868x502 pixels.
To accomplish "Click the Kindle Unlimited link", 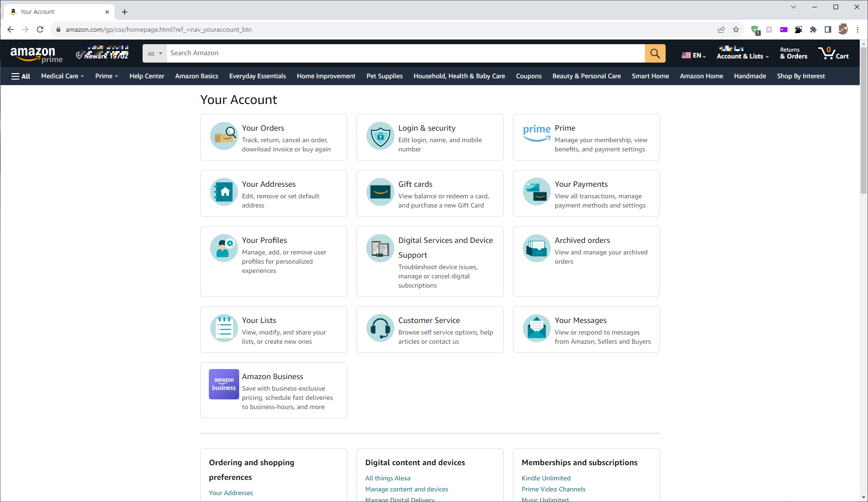I will pos(546,478).
